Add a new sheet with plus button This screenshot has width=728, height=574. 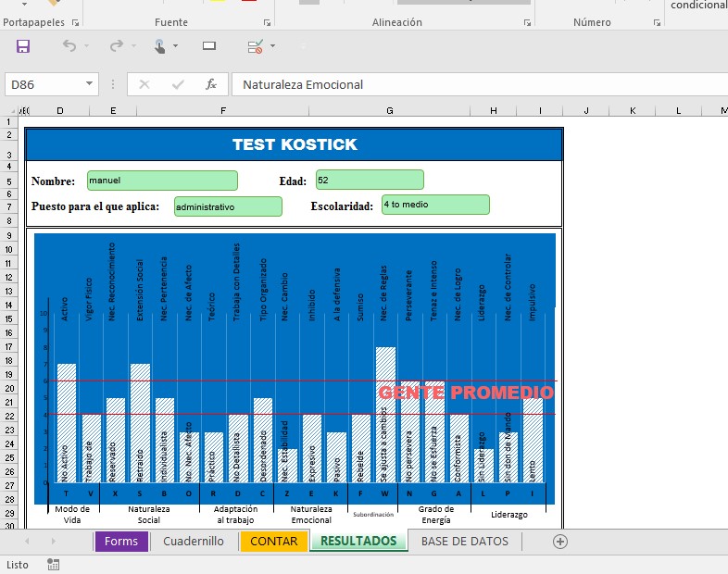point(560,542)
